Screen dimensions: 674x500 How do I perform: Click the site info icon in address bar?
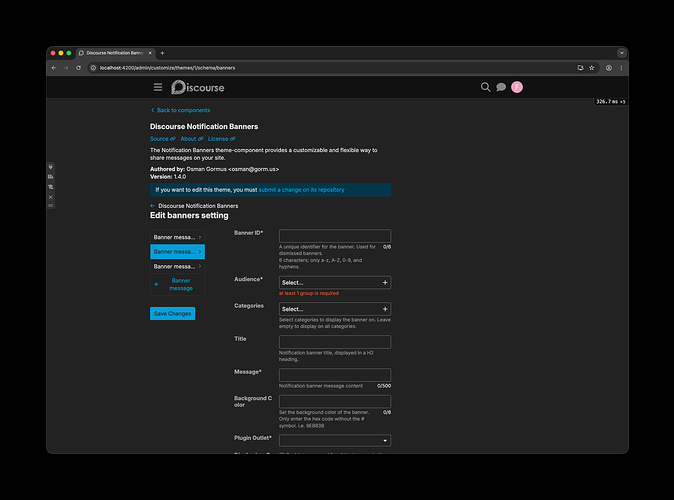(93, 68)
